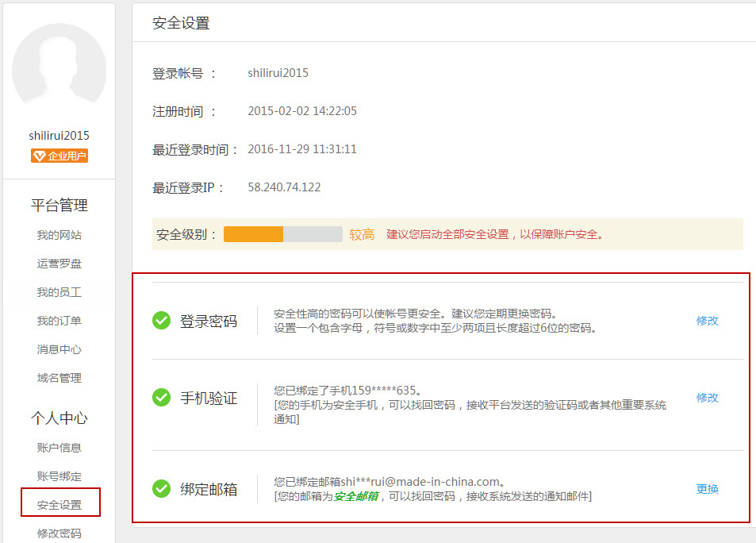Click the heart symbol inside the orange badge
The image size is (756, 543).
pyautogui.click(x=39, y=156)
